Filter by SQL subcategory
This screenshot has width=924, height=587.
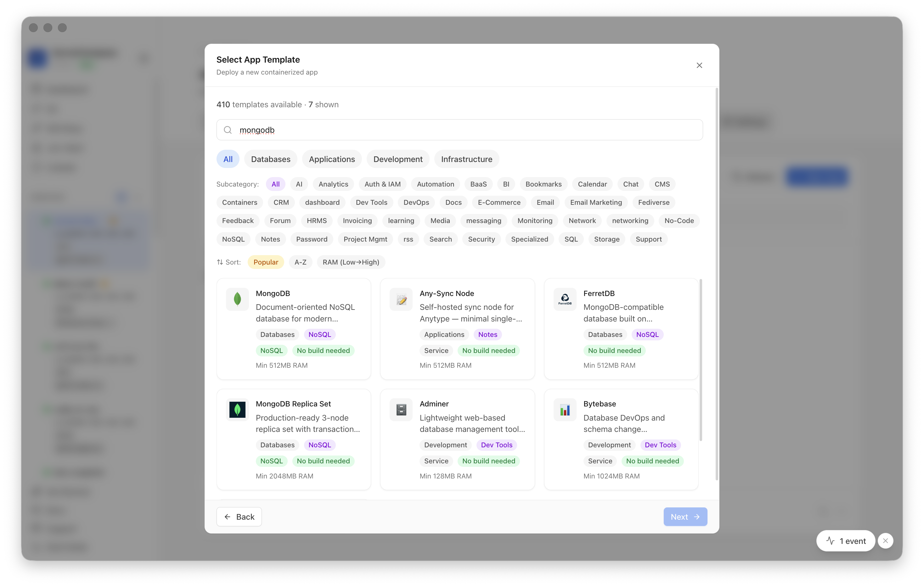[571, 239]
